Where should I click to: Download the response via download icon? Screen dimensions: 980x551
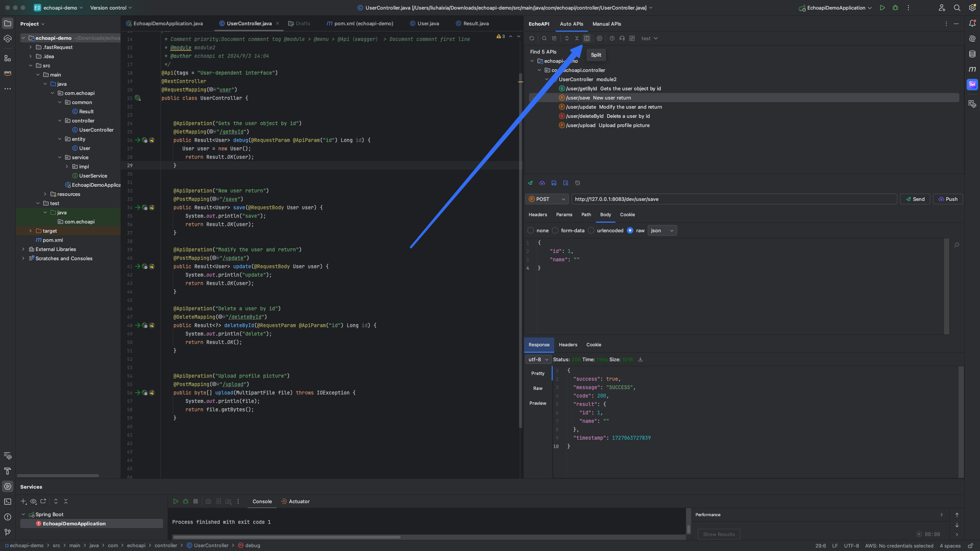640,359
